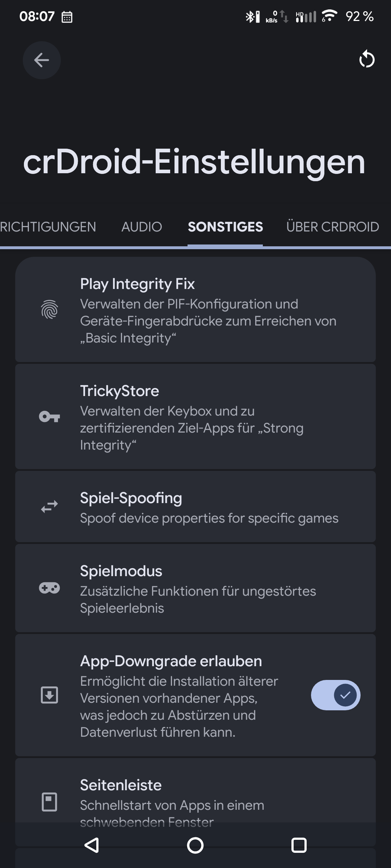Screen dimensions: 391x868
Task: Switch to the AUDIO tab
Action: [x=142, y=227]
